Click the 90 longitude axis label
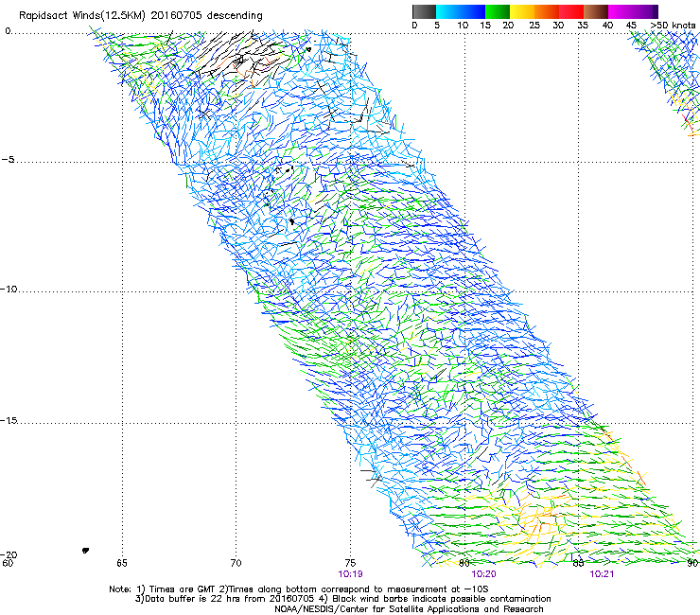 [692, 563]
